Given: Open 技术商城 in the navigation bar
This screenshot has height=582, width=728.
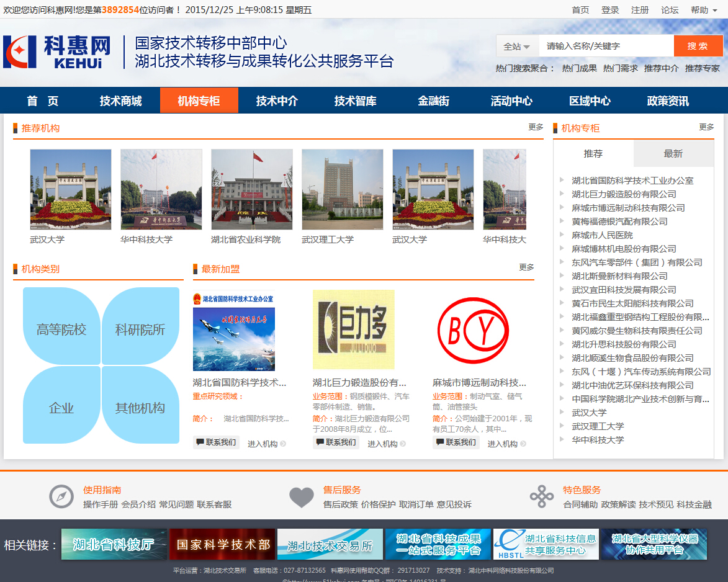Looking at the screenshot, I should [x=121, y=101].
